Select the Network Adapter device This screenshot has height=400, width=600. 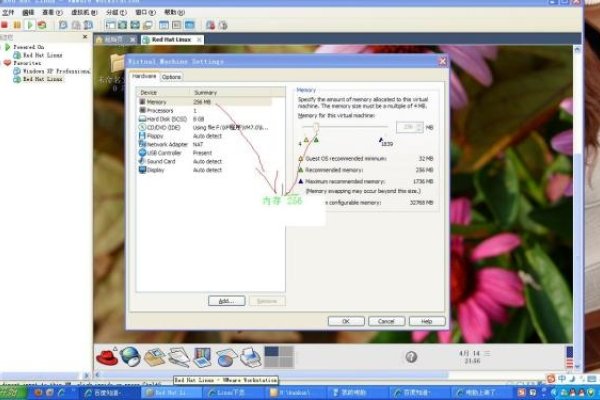click(166, 144)
